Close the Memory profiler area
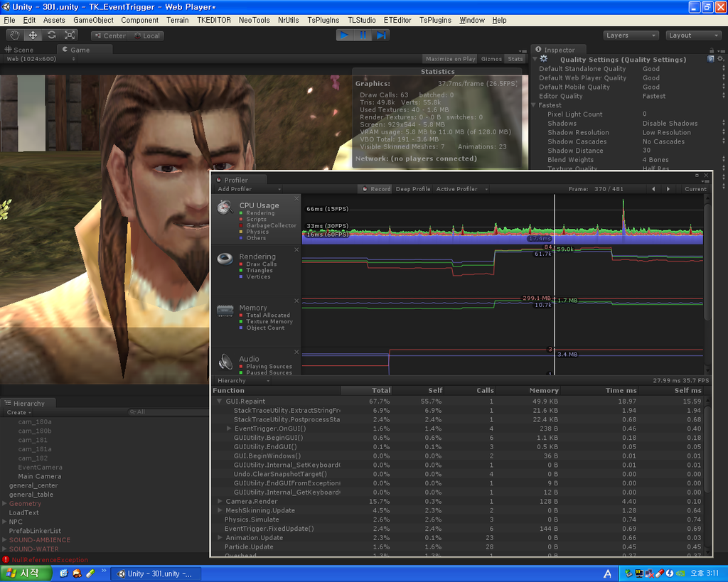 pyautogui.click(x=296, y=301)
